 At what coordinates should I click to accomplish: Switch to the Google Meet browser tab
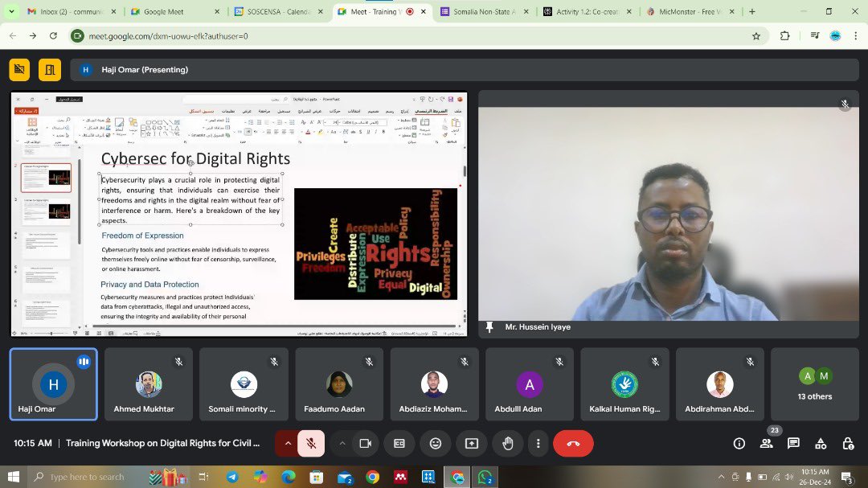(174, 11)
